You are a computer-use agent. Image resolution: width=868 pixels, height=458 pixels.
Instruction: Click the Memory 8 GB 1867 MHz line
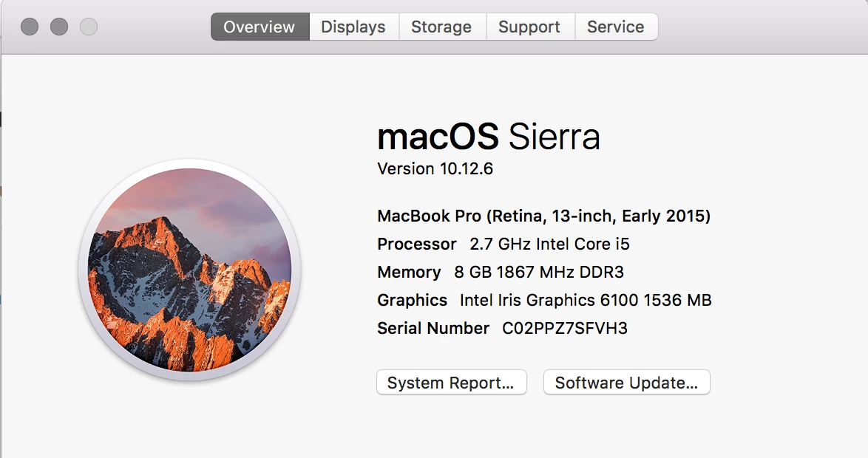501,272
